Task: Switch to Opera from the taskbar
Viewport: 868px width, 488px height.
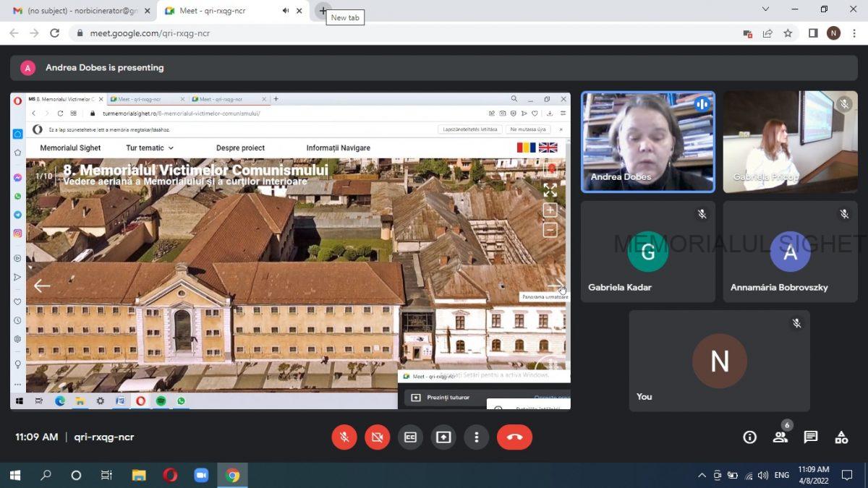Action: 170,475
